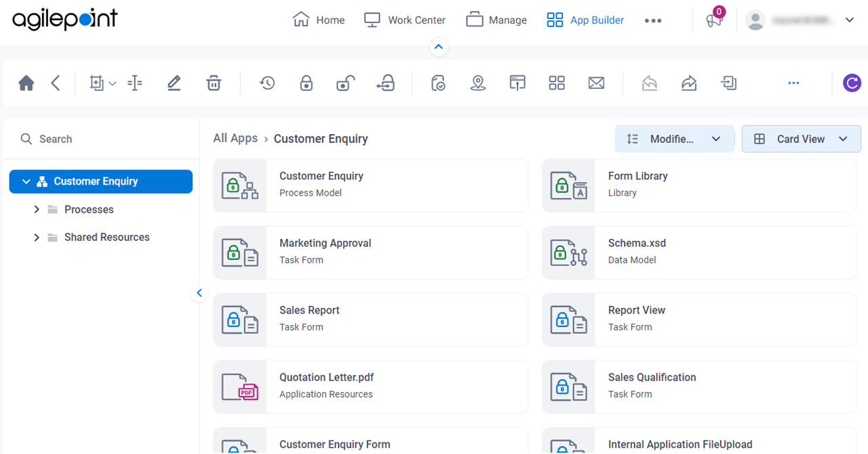Open Internal Application FileUpload card
The width and height of the screenshot is (868, 454).
click(x=699, y=440)
